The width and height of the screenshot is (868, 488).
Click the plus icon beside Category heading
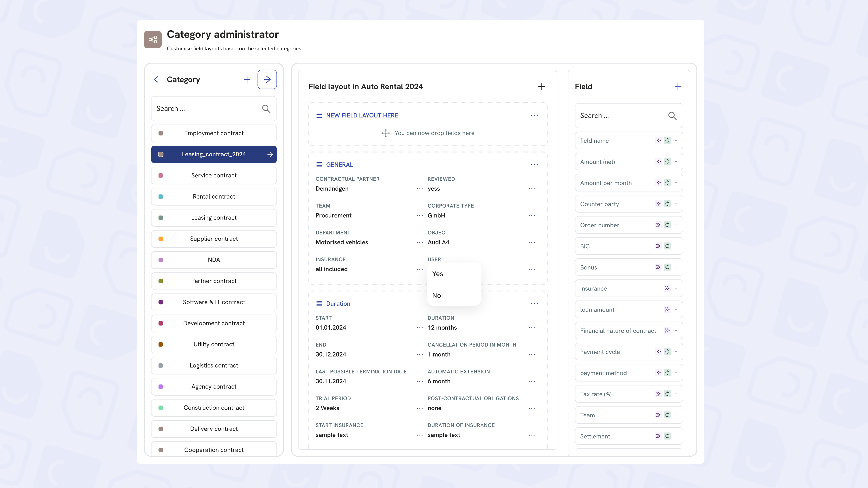(x=247, y=80)
